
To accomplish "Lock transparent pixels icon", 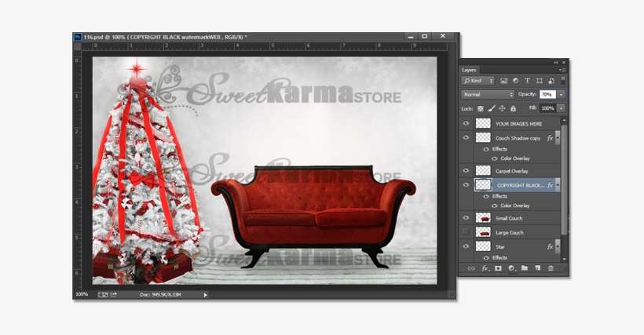I will point(480,109).
